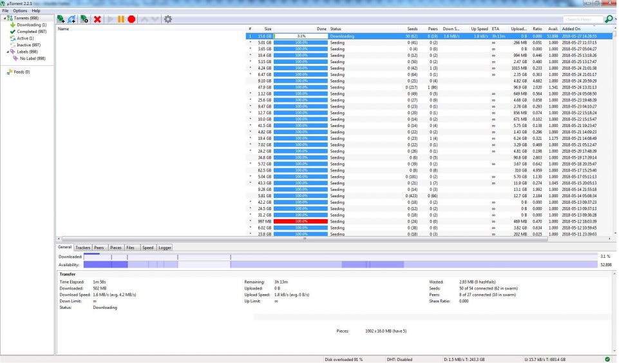This screenshot has width=644, height=363.
Task: Click 'DHT: Disabled' in the status bar
Action: (x=399, y=359)
